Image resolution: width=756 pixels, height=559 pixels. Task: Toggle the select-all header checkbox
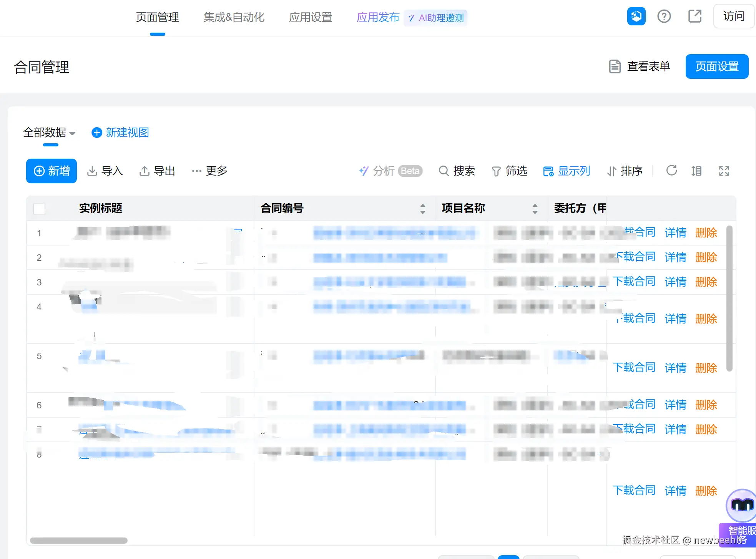click(x=39, y=209)
